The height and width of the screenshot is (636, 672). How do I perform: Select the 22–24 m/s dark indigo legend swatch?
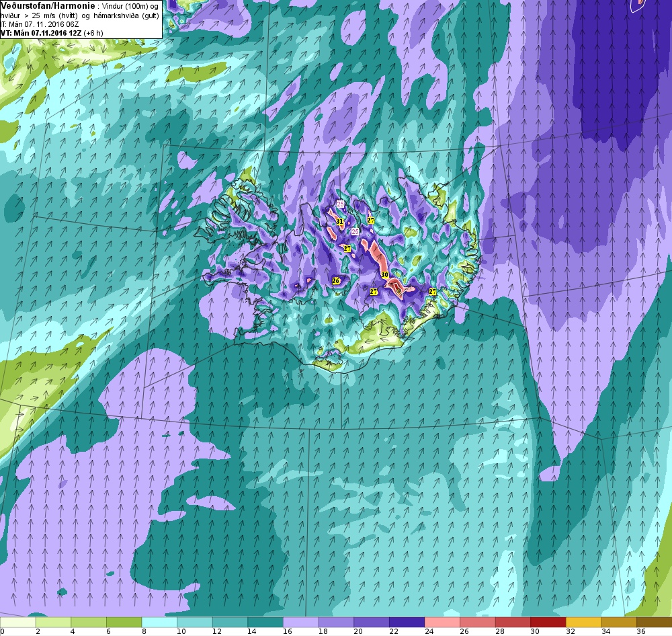[407, 622]
